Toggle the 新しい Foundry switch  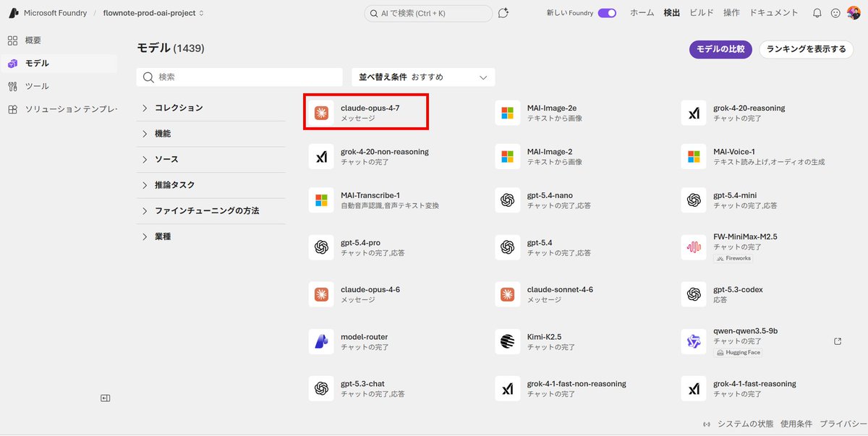(607, 13)
